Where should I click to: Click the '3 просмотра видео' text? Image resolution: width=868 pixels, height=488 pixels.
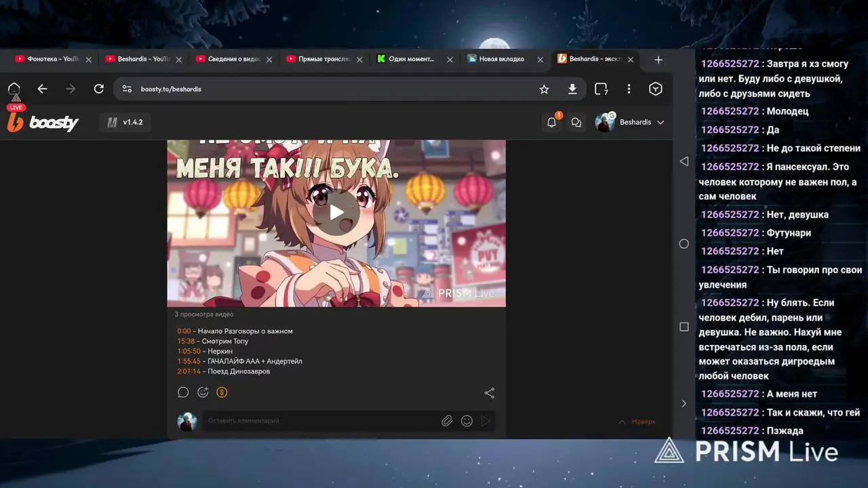click(x=204, y=314)
